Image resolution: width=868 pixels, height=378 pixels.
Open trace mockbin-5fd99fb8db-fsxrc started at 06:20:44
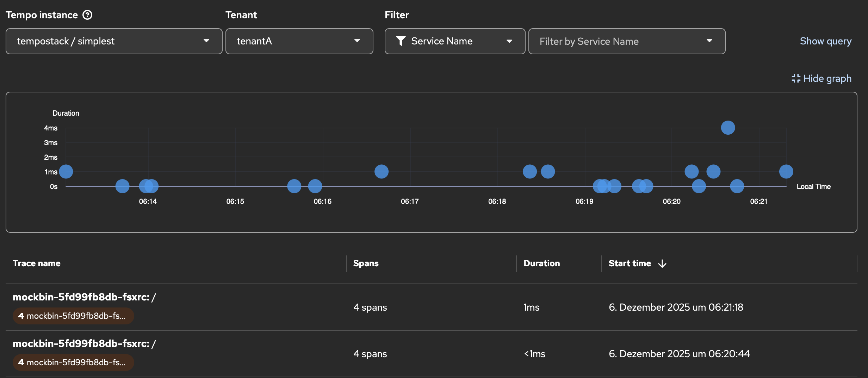[x=84, y=343]
